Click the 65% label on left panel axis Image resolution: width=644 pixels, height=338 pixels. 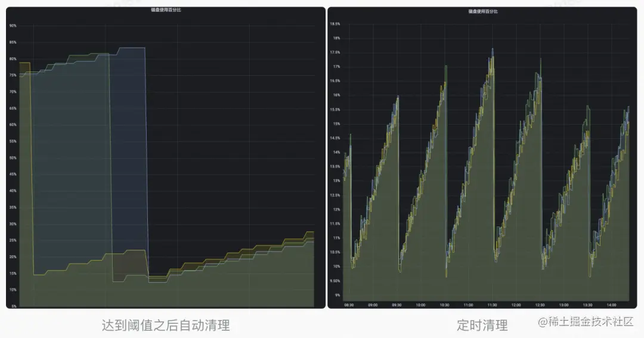(x=13, y=108)
